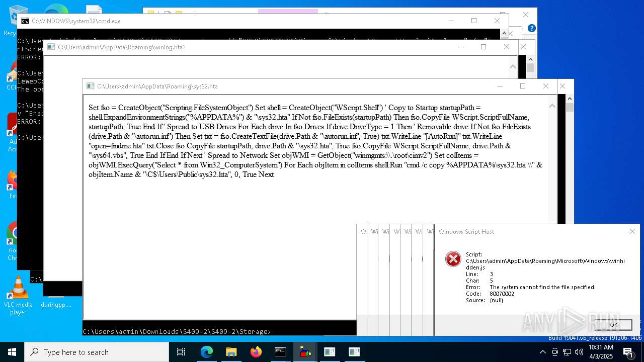Image resolution: width=644 pixels, height=362 pixels.
Task: Maximize the sys32.hta window
Action: 523,86
